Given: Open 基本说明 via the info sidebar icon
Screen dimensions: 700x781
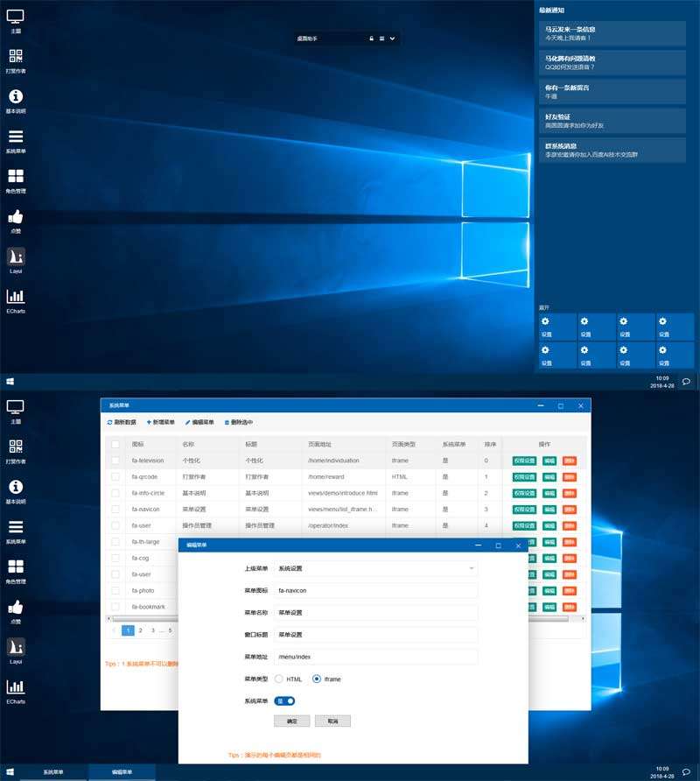Looking at the screenshot, I should tap(15, 98).
